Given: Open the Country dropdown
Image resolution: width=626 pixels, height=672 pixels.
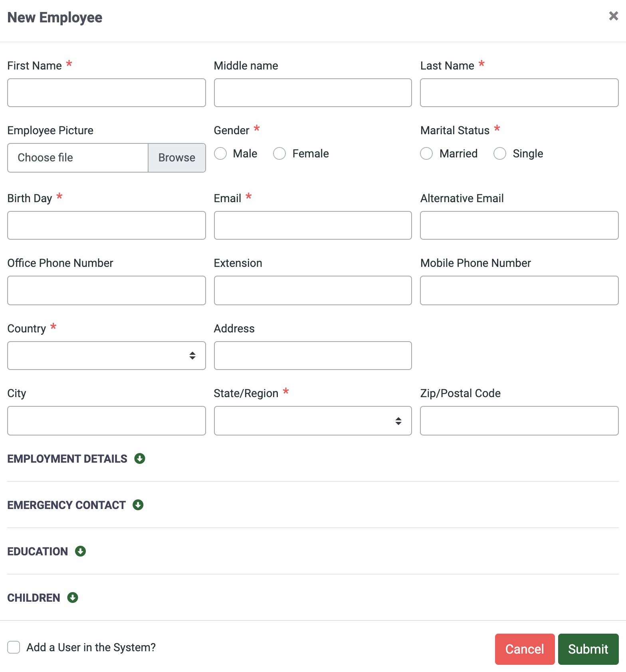Looking at the screenshot, I should pyautogui.click(x=107, y=356).
